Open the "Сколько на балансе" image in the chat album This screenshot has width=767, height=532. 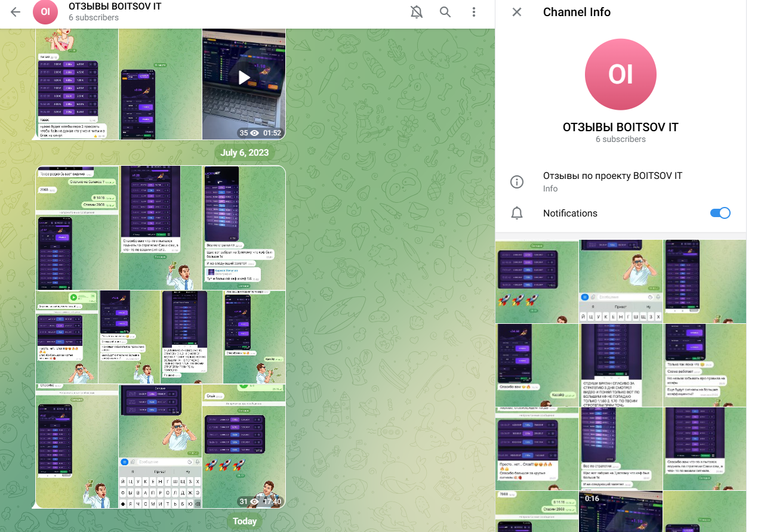77,228
